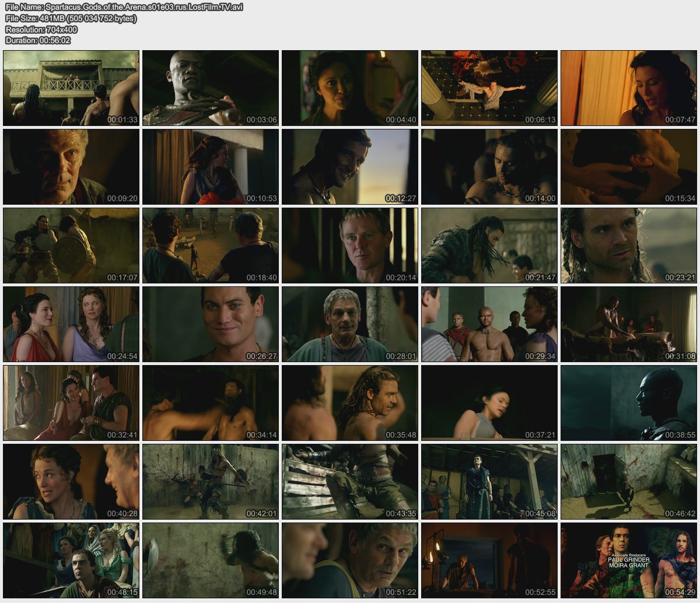
Task: Open the frame timestamped 00:35:48
Action: (350, 403)
